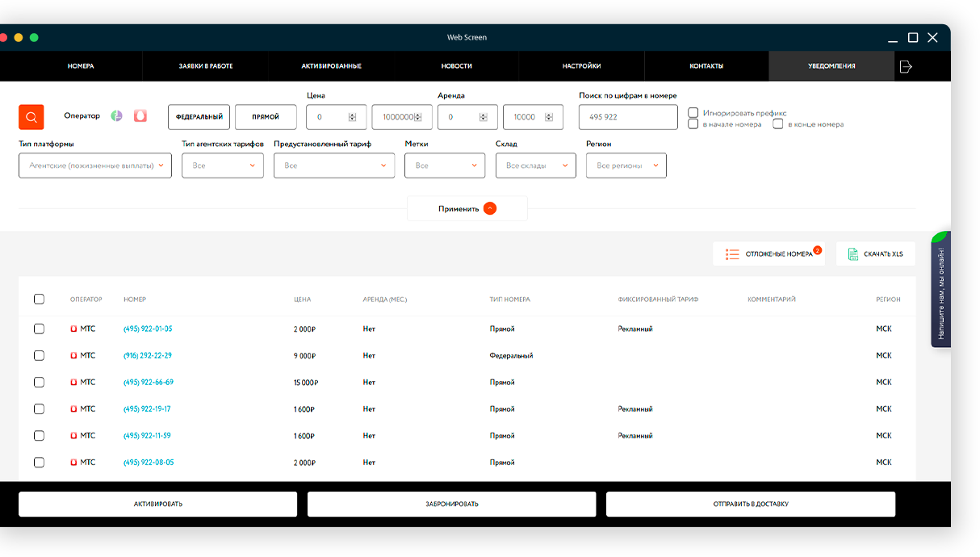Focus the Аренда maximum input showing 10000

pyautogui.click(x=533, y=117)
